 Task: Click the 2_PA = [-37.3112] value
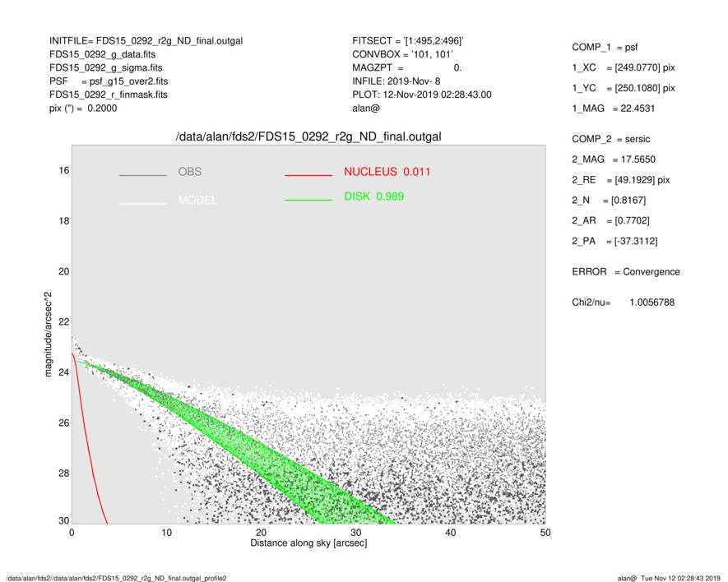(x=614, y=242)
